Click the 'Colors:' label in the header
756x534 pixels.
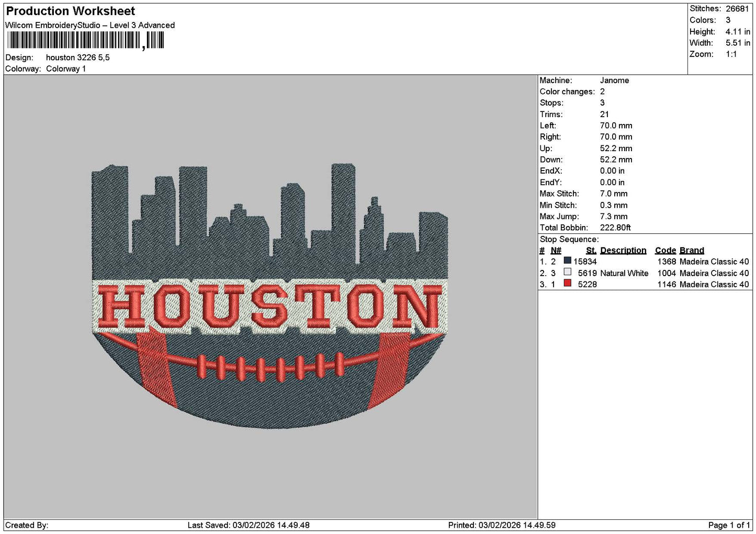(x=703, y=20)
